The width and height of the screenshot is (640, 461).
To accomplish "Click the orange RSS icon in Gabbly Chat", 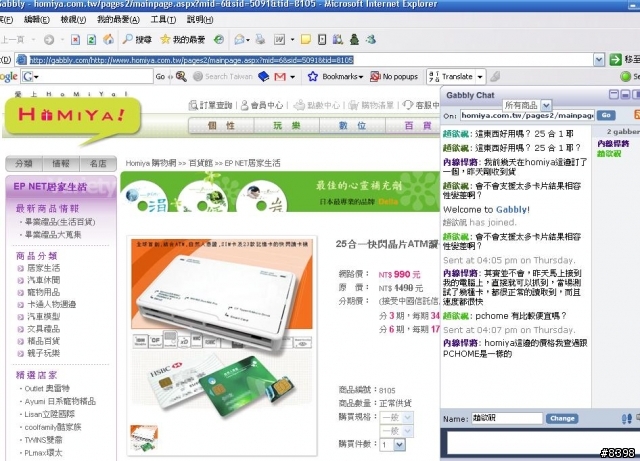I will point(637,115).
